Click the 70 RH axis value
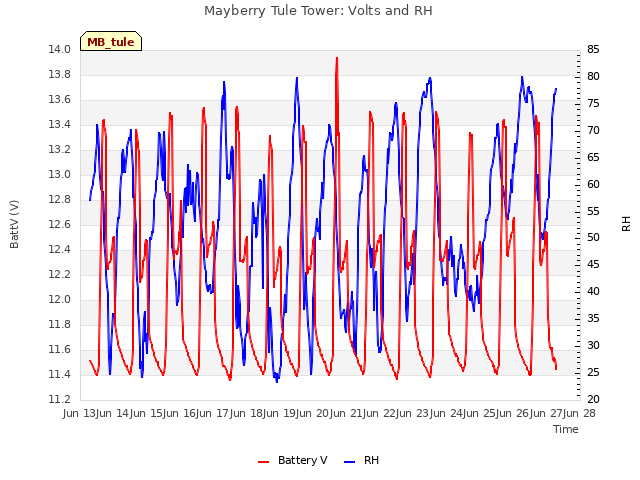 tap(593, 131)
